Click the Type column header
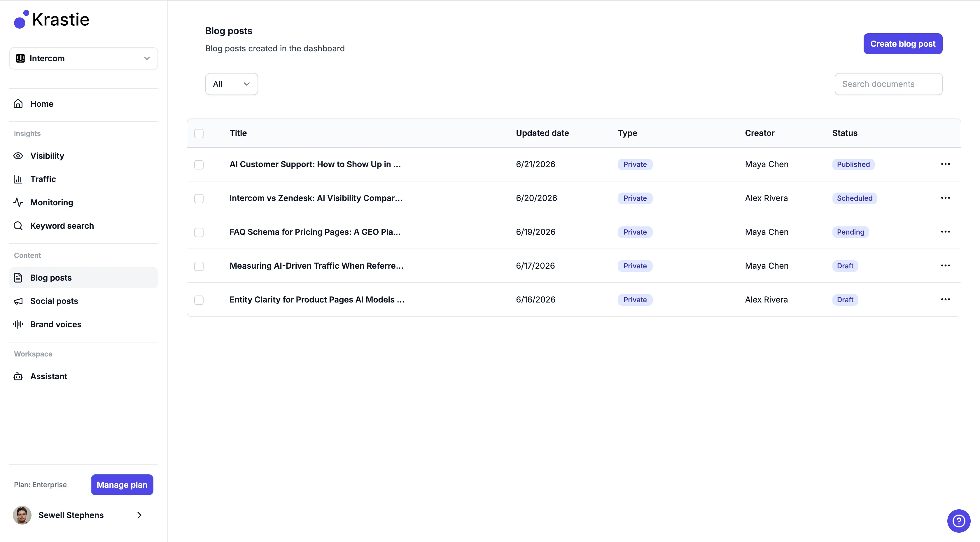The width and height of the screenshot is (980, 542). tap(627, 133)
